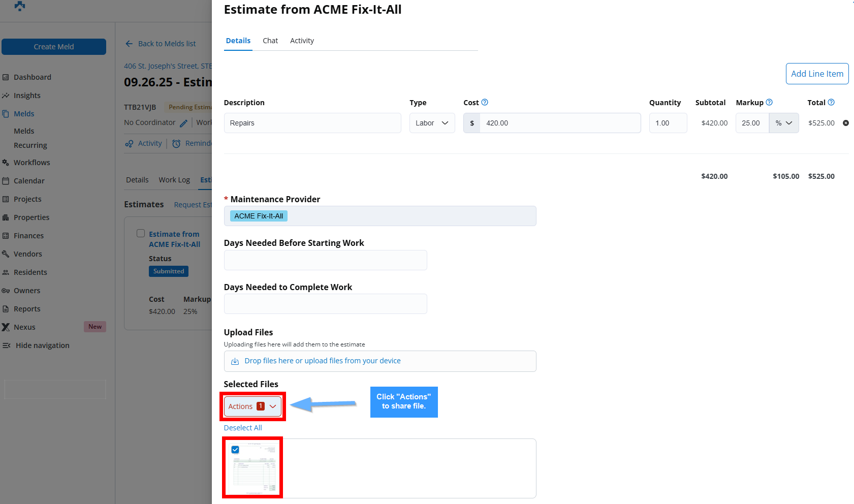
Task: Click the coordinator edit pencil icon
Action: click(184, 123)
